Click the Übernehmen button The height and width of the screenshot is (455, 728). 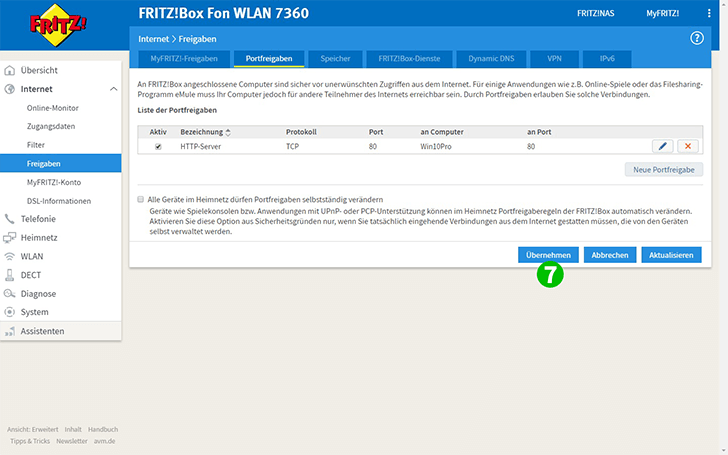[x=548, y=255]
